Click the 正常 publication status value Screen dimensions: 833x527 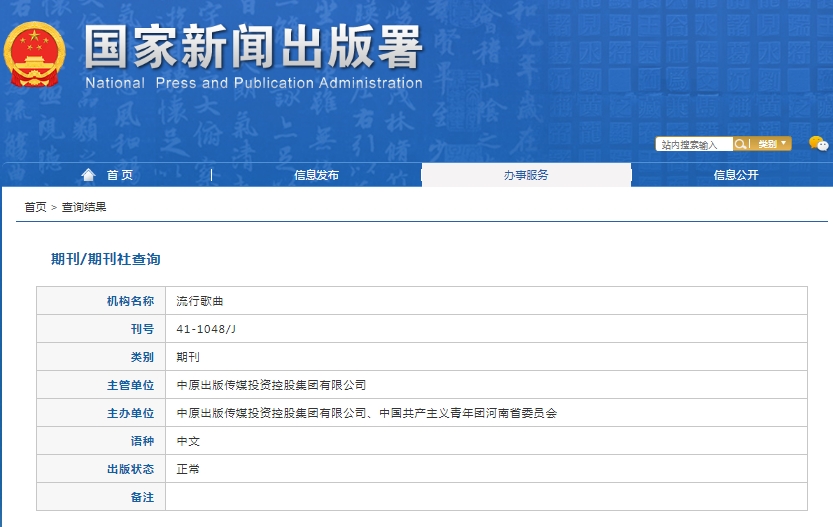[x=188, y=469]
